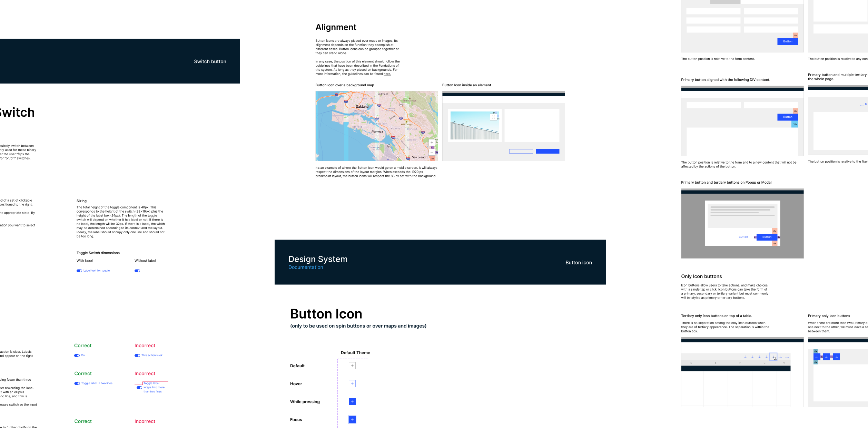Click the expand icon on the solar panel image
This screenshot has width=868, height=428.
pos(493,117)
